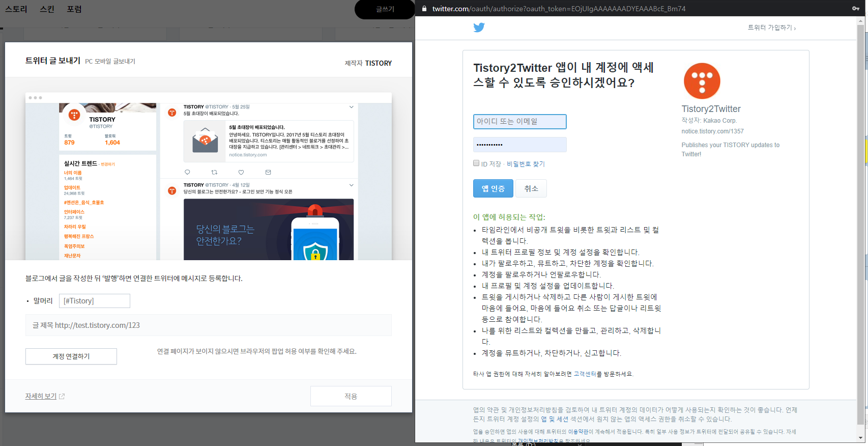Click the Kakao Corp. author text

click(x=720, y=121)
